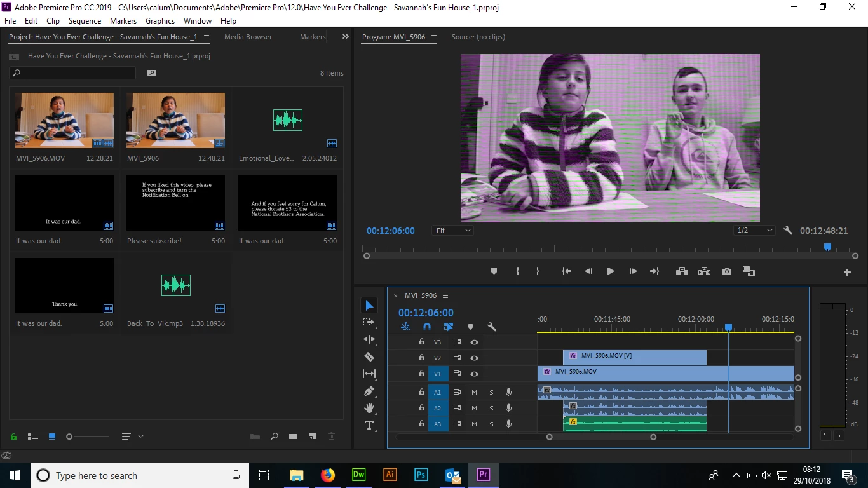Open Program monitor wrench settings
Screen dimensions: 868x488
click(788, 231)
